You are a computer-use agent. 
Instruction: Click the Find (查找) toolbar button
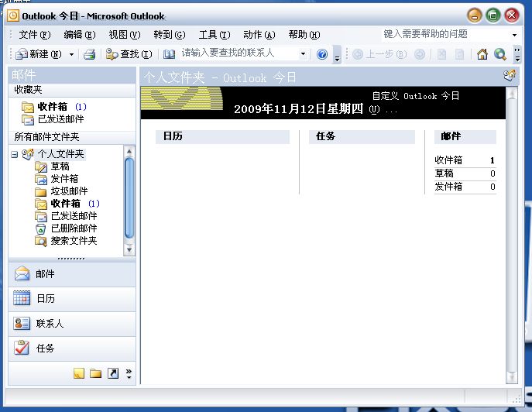(129, 54)
